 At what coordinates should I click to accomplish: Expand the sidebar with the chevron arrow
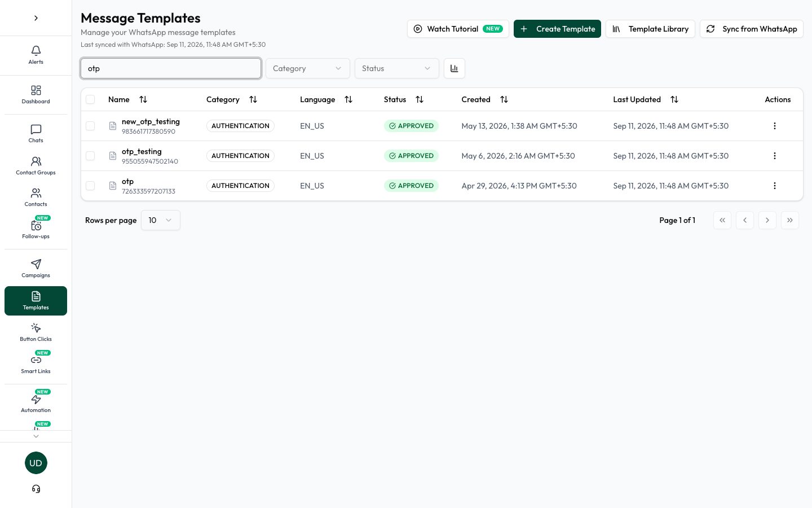(36, 18)
